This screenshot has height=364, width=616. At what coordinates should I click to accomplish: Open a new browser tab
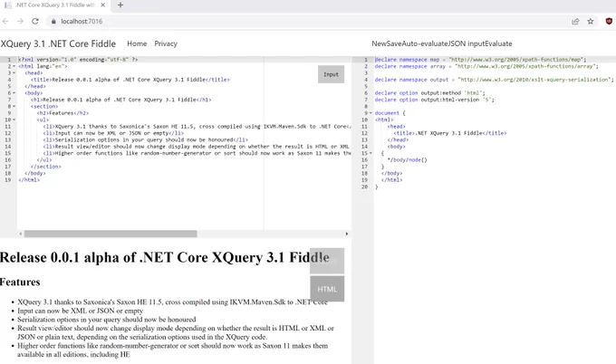120,5
